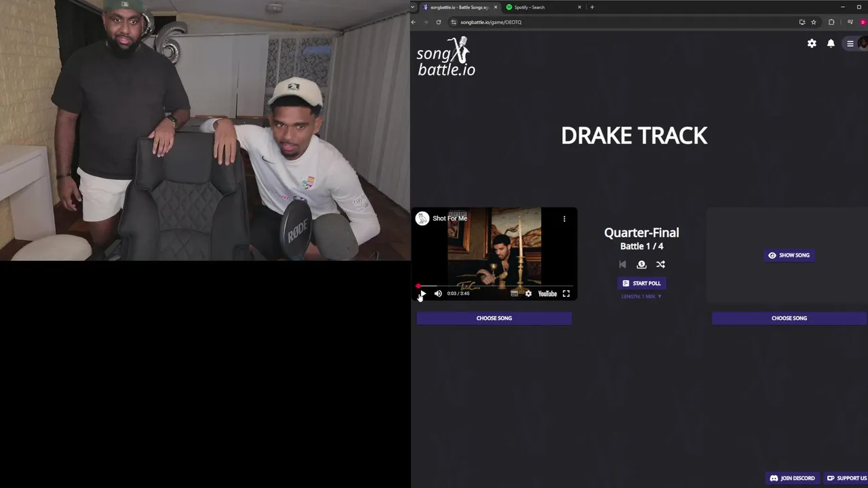This screenshot has height=488, width=868.
Task: Go to the previous battle
Action: tap(623, 264)
